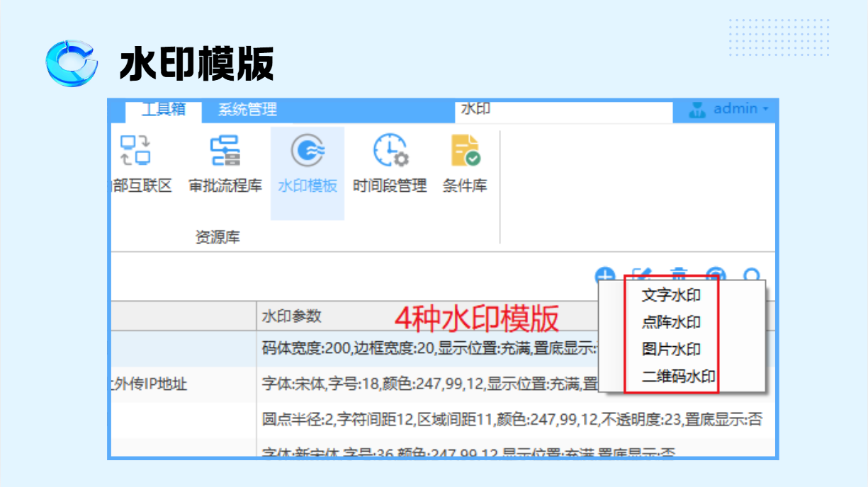This screenshot has width=868, height=487.
Task: Click the search field containing 水印
Action: pyautogui.click(x=563, y=110)
